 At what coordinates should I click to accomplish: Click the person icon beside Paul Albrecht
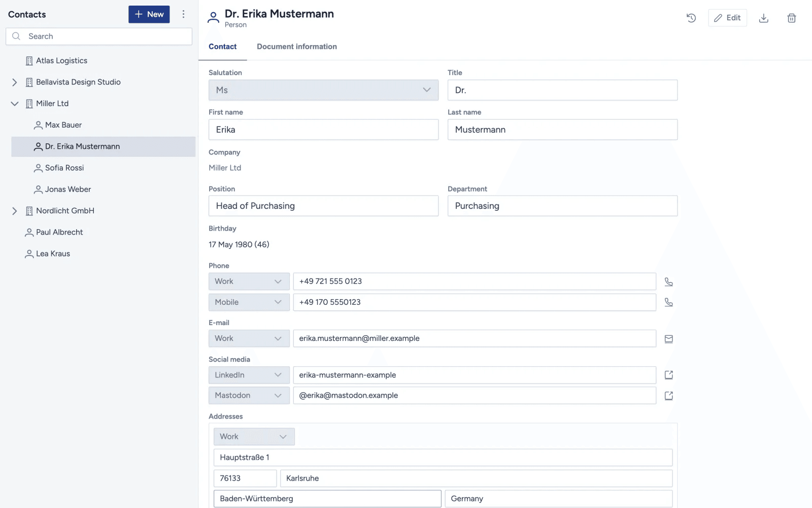[29, 233]
